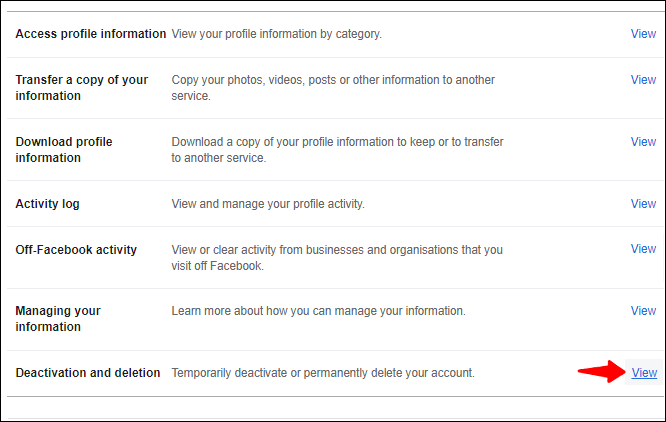
Task: Open View link for Transfer a copy
Action: click(x=643, y=80)
